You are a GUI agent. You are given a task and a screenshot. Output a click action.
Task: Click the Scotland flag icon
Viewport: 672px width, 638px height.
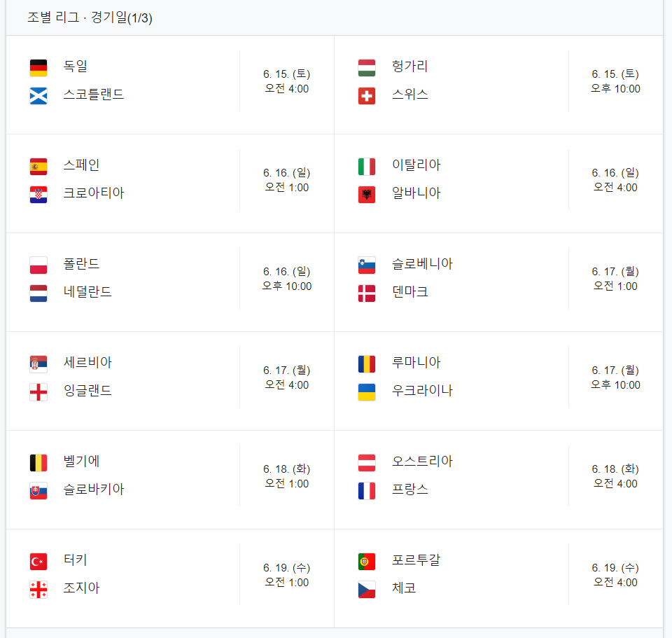tap(38, 96)
